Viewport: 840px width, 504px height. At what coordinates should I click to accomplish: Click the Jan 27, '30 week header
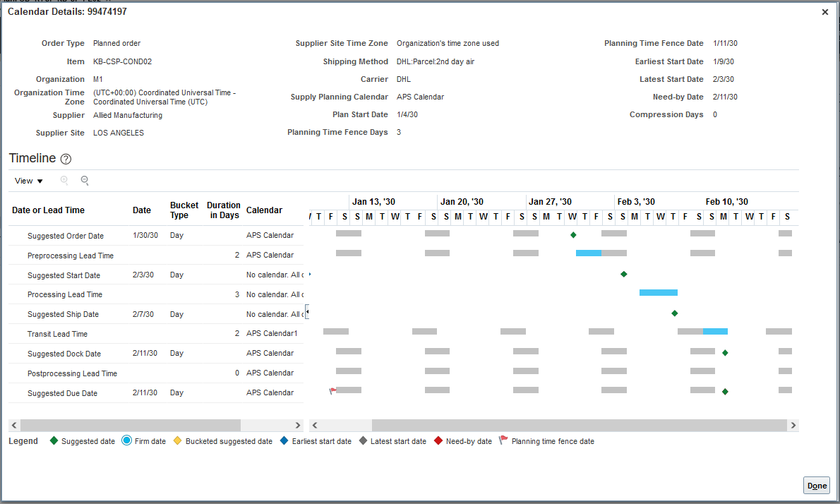550,202
